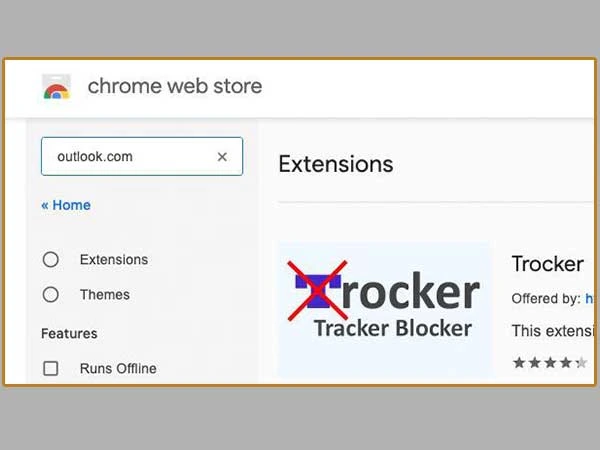600x450 pixels.
Task: Go back via the « Home link
Action: [x=66, y=205]
